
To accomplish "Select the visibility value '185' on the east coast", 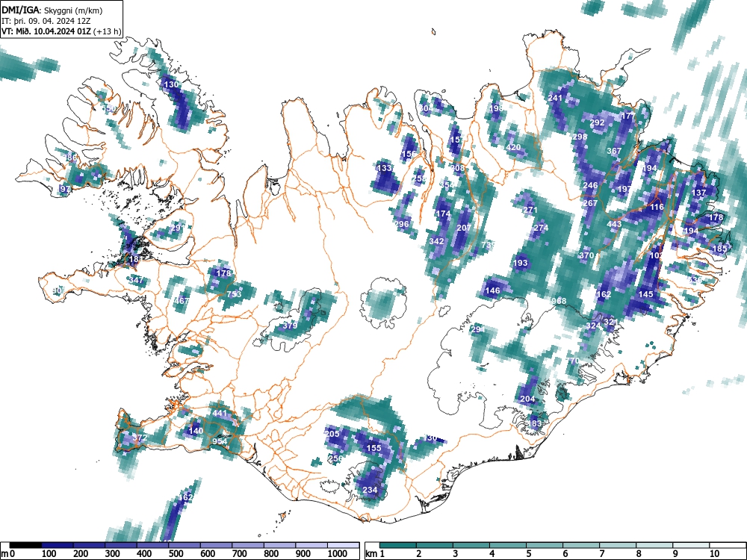I will point(720,249).
